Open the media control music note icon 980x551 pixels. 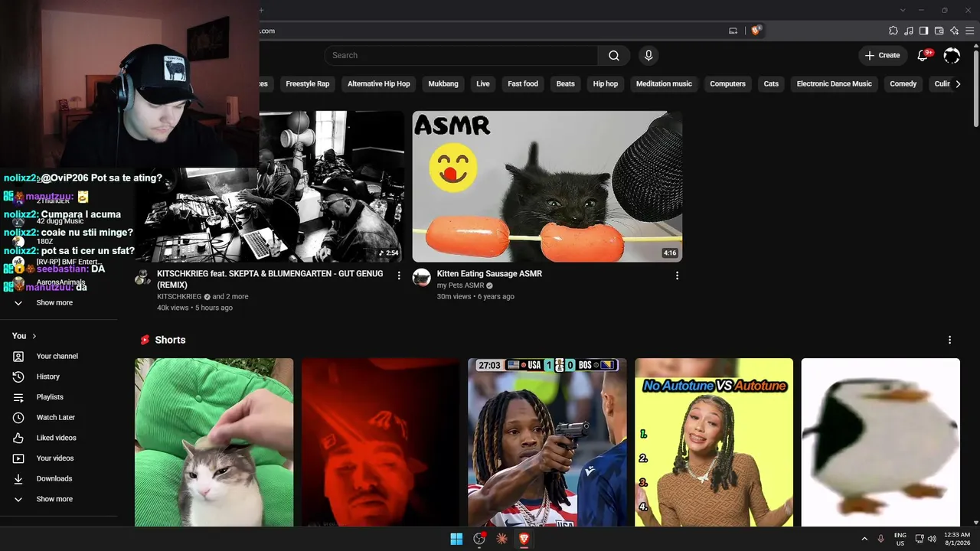point(908,31)
